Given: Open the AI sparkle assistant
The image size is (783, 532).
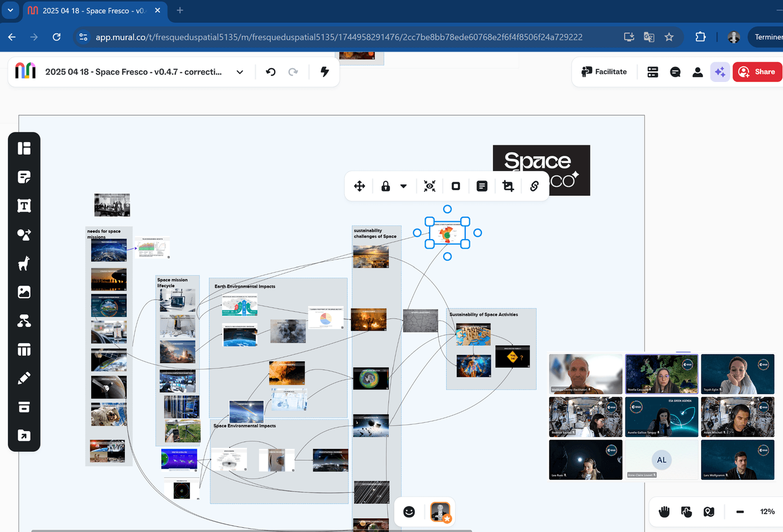Looking at the screenshot, I should pos(720,72).
